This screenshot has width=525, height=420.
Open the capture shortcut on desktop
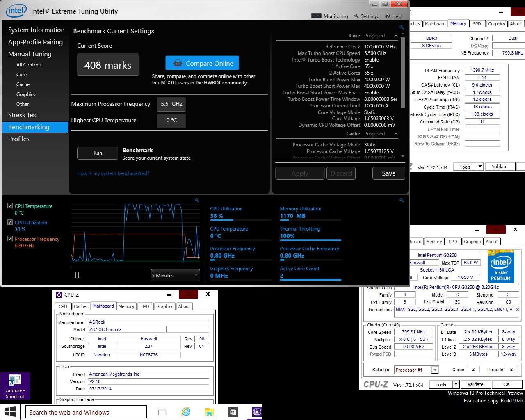(x=15, y=386)
